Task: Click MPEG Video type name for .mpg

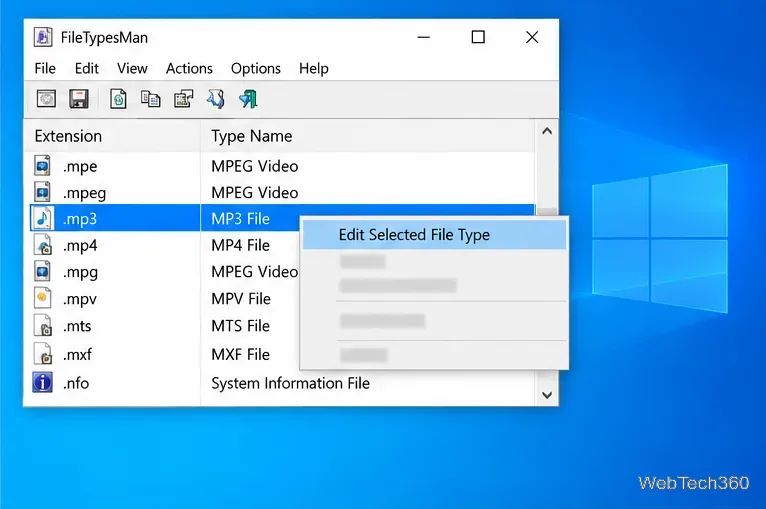Action: tap(255, 272)
